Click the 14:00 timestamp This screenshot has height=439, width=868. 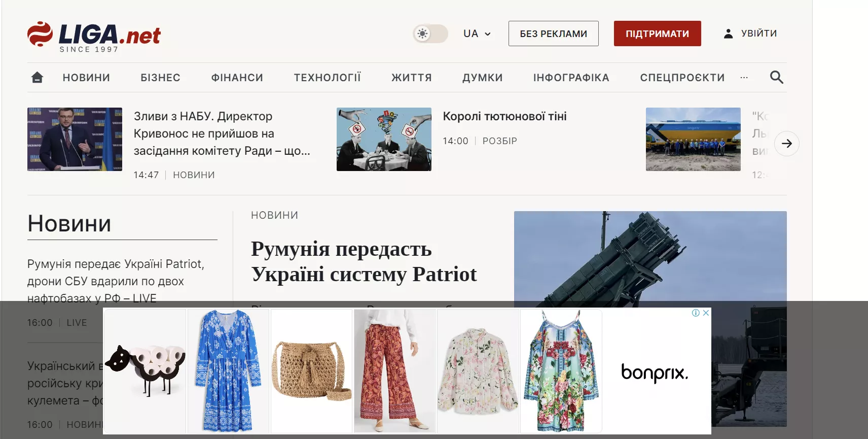[x=455, y=141]
